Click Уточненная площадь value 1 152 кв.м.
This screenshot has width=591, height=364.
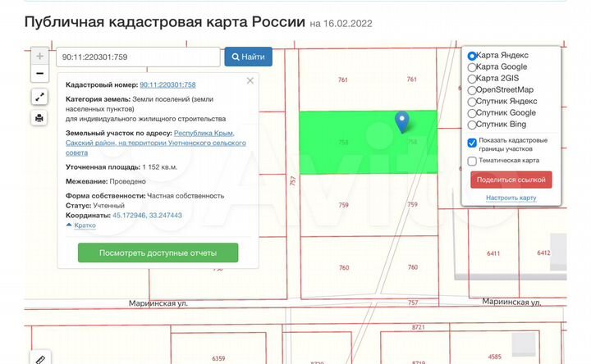(160, 166)
